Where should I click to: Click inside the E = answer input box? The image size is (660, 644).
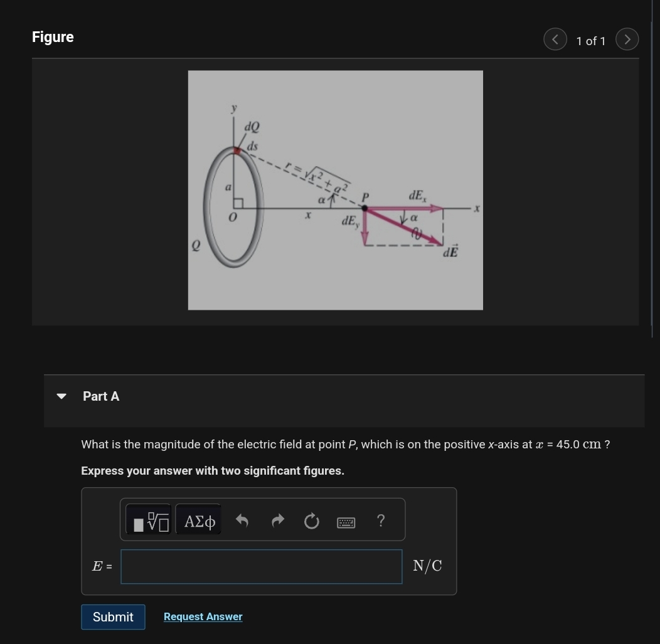(261, 566)
